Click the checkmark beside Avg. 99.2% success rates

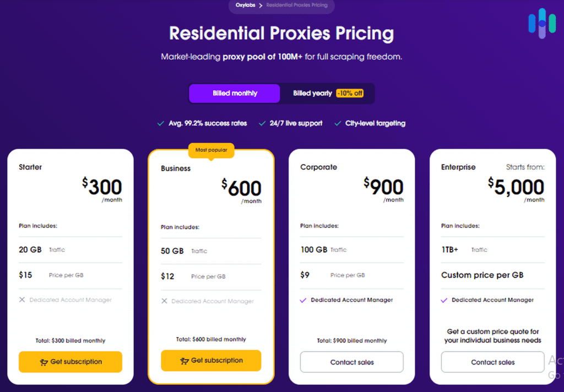click(160, 123)
